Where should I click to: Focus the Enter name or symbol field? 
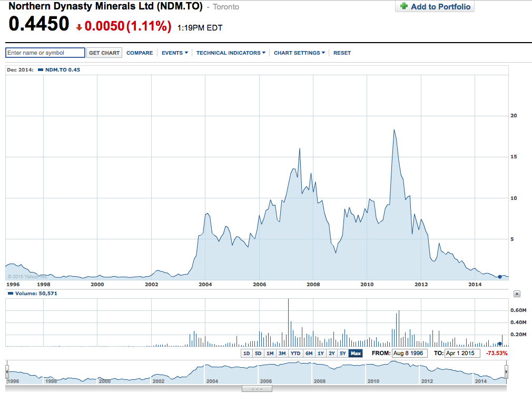(45, 53)
